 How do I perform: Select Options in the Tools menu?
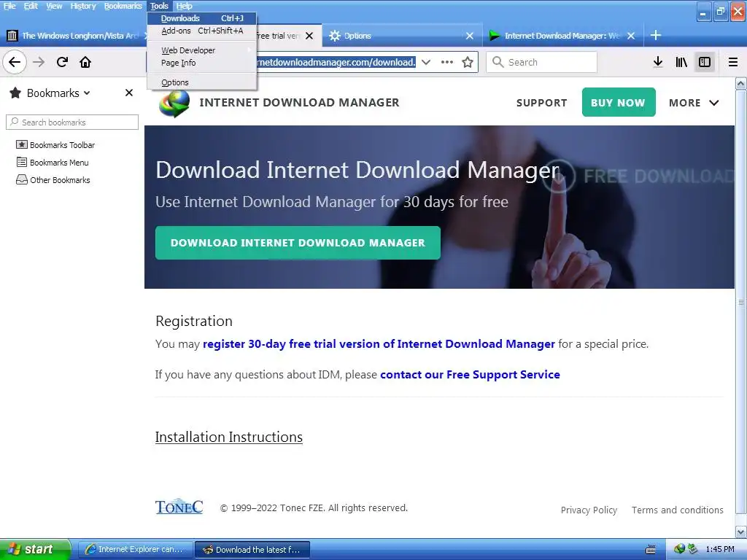(202, 82)
